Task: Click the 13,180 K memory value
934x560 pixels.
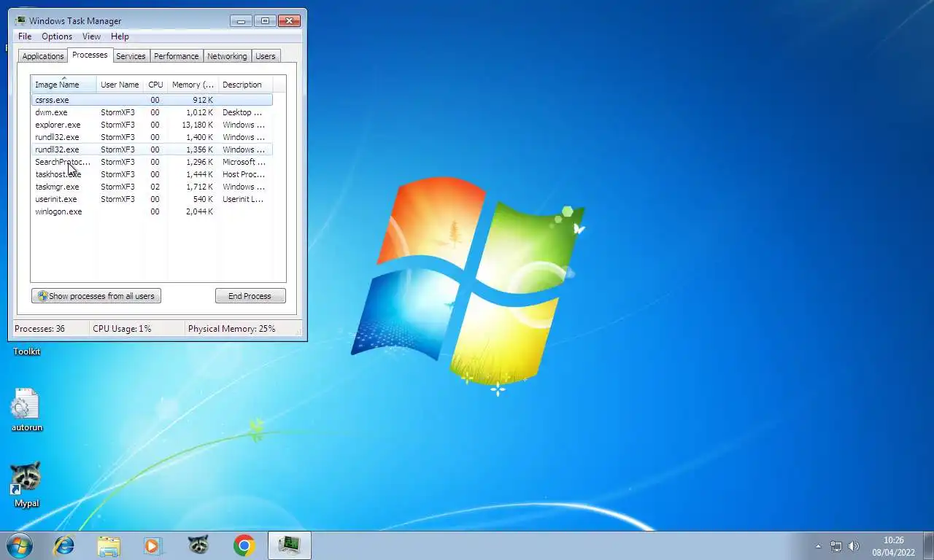Action: (197, 125)
